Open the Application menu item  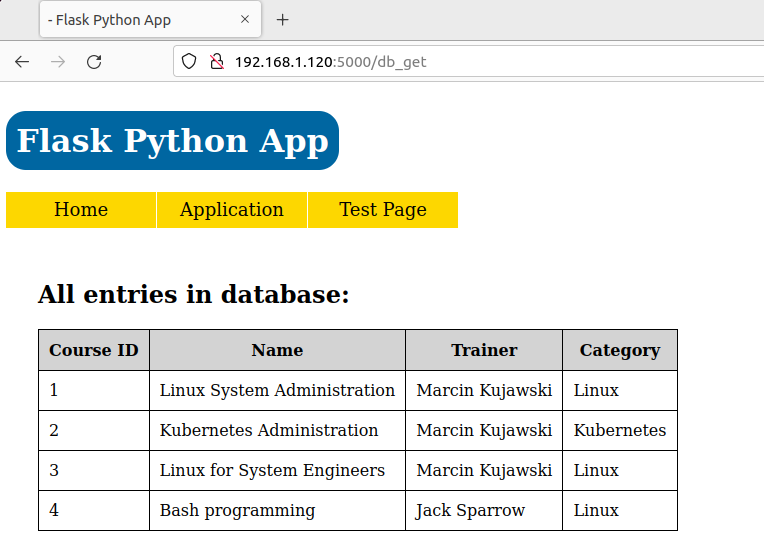tap(232, 210)
